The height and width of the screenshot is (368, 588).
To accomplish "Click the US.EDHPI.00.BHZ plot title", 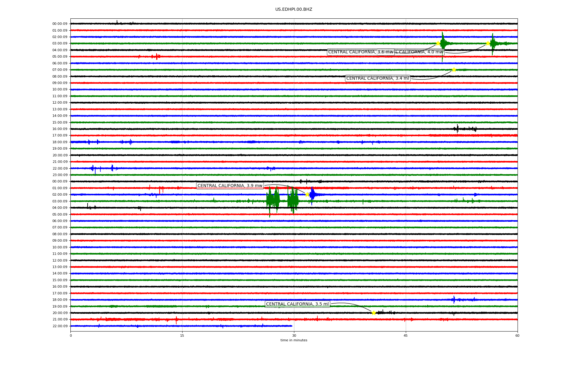I will coord(294,10).
